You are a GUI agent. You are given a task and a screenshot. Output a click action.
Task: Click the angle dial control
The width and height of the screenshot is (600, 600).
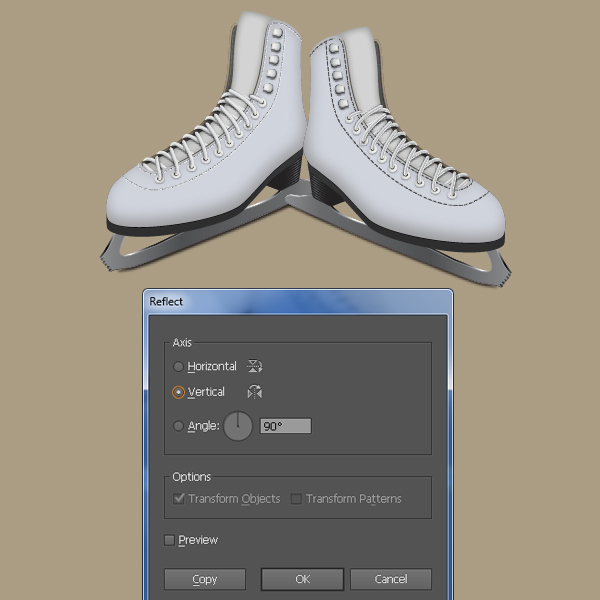238,426
